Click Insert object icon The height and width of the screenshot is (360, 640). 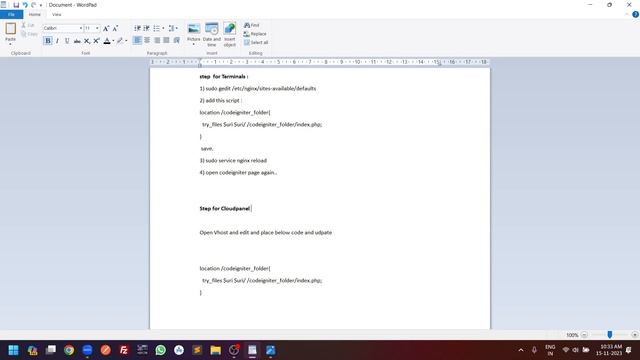click(230, 35)
